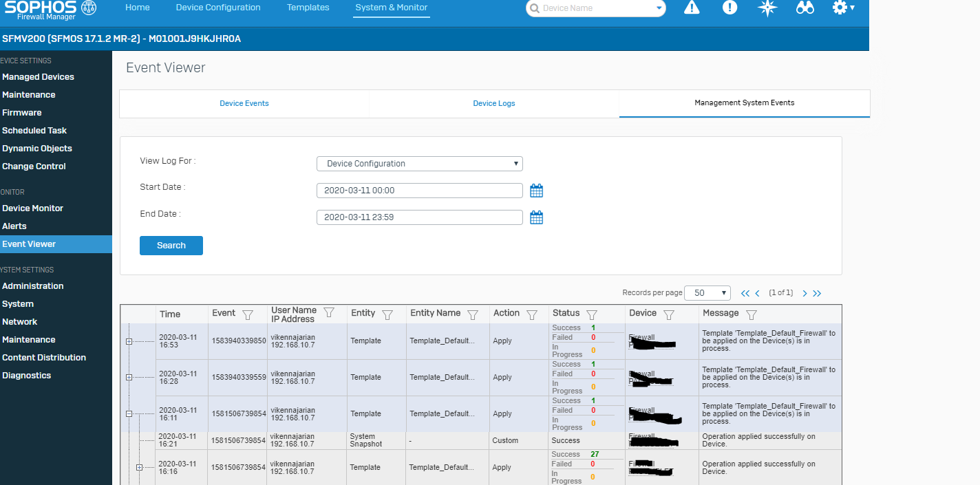The width and height of the screenshot is (980, 485).
Task: Open Scheduled Task page
Action: coord(34,131)
